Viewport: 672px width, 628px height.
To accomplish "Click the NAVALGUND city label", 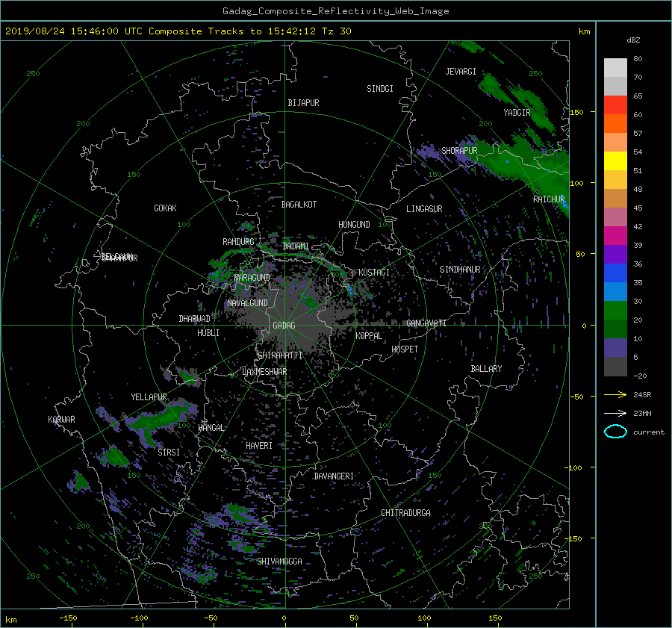I will tap(247, 303).
